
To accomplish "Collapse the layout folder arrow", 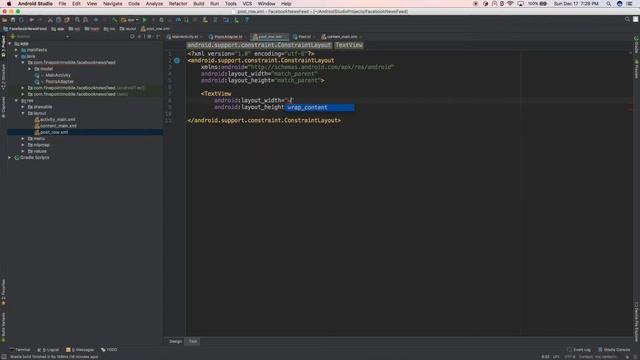I will tap(23, 113).
